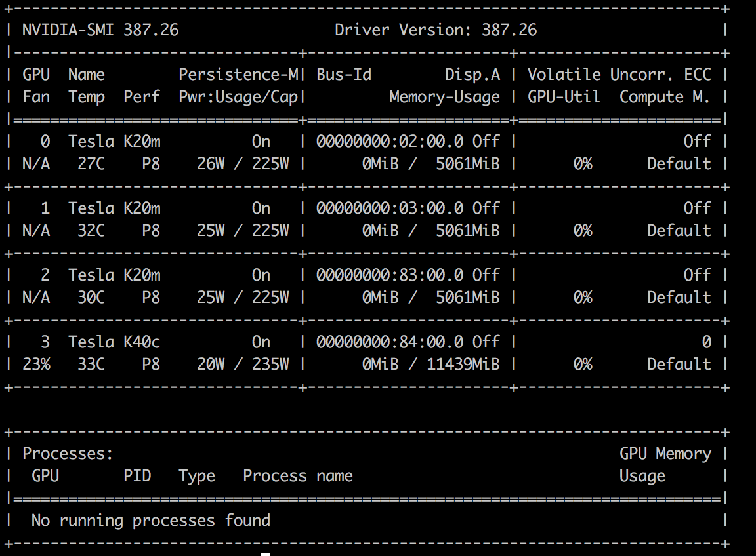This screenshot has width=756, height=556.
Task: Click the Tesla K20m name for GPU 0
Action: pyautogui.click(x=114, y=142)
